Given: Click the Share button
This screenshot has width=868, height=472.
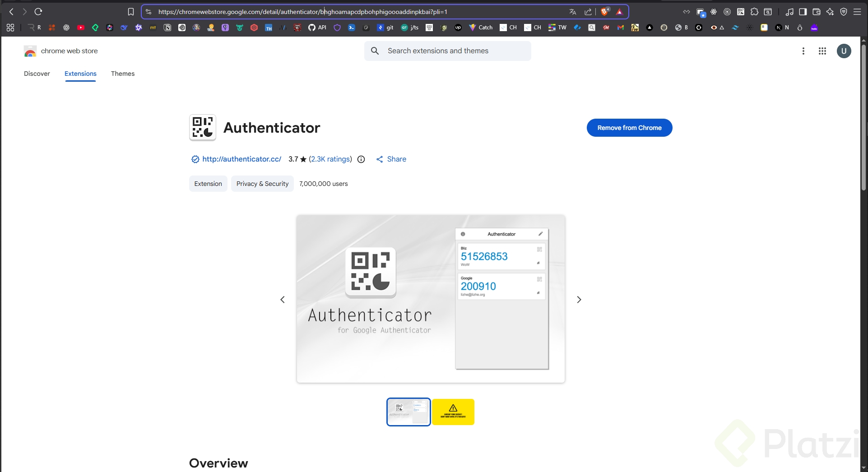Looking at the screenshot, I should (x=391, y=159).
